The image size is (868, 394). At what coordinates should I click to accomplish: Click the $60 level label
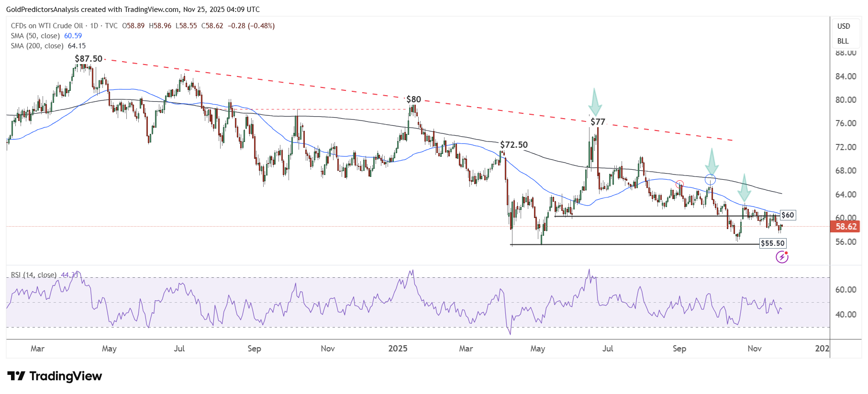(788, 215)
